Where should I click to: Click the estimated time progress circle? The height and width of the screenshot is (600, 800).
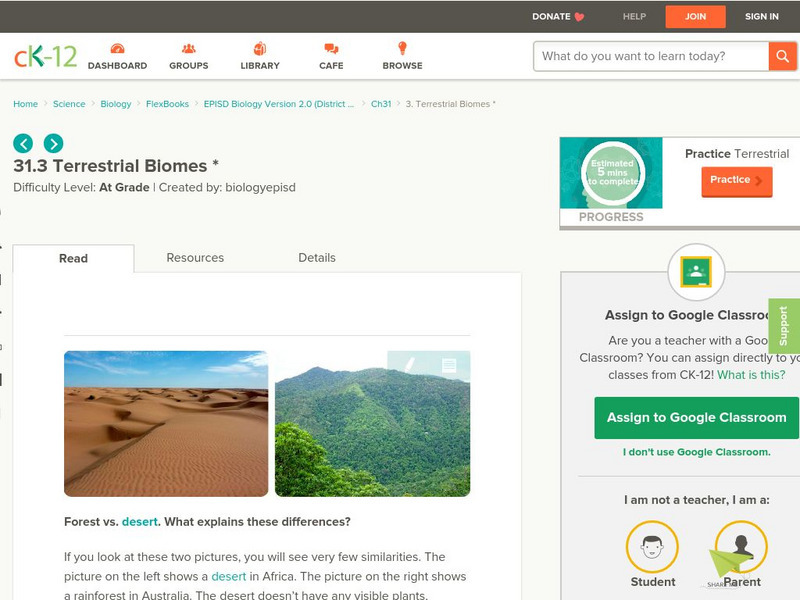612,173
